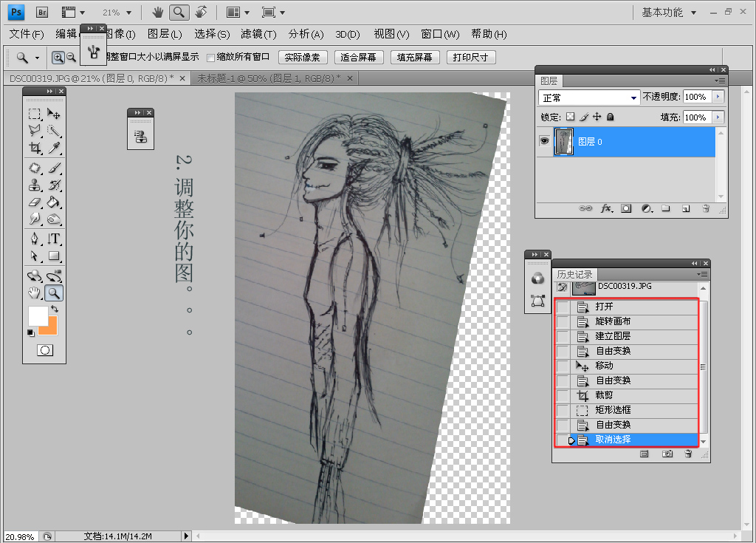Pick the Horizontal Type tool
The width and height of the screenshot is (756, 543).
click(x=54, y=239)
